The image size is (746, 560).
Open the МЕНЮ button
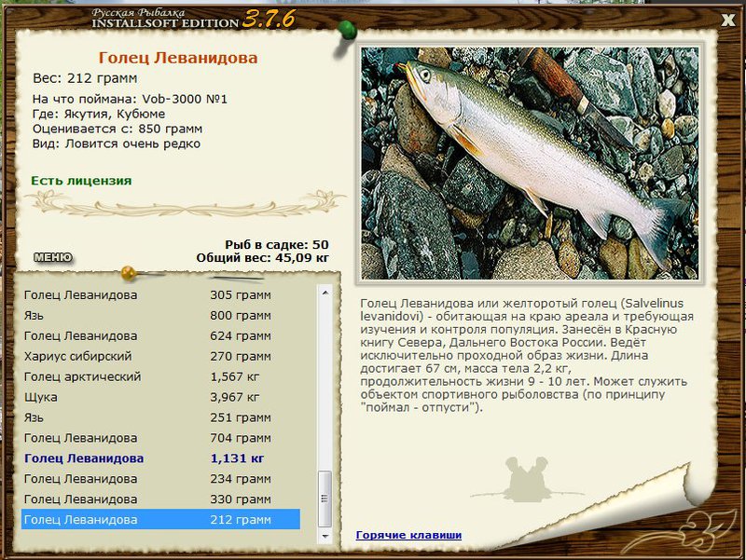(x=53, y=257)
